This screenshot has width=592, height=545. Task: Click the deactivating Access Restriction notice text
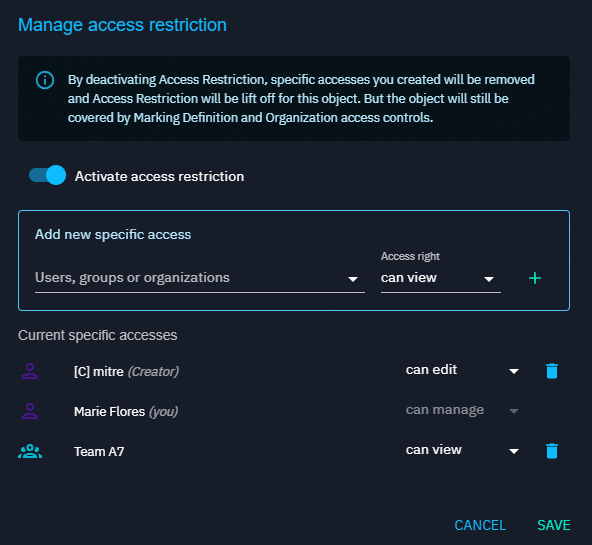click(301, 99)
